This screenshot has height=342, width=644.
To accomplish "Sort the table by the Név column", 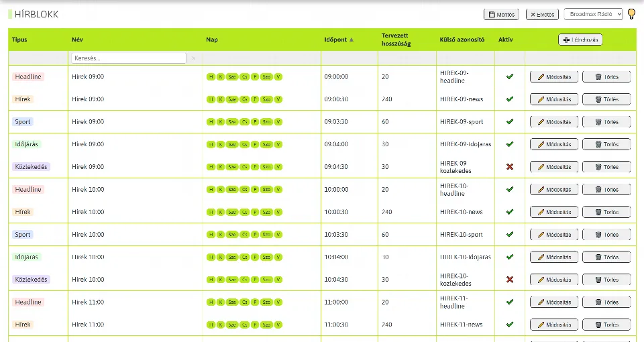I will (77, 40).
